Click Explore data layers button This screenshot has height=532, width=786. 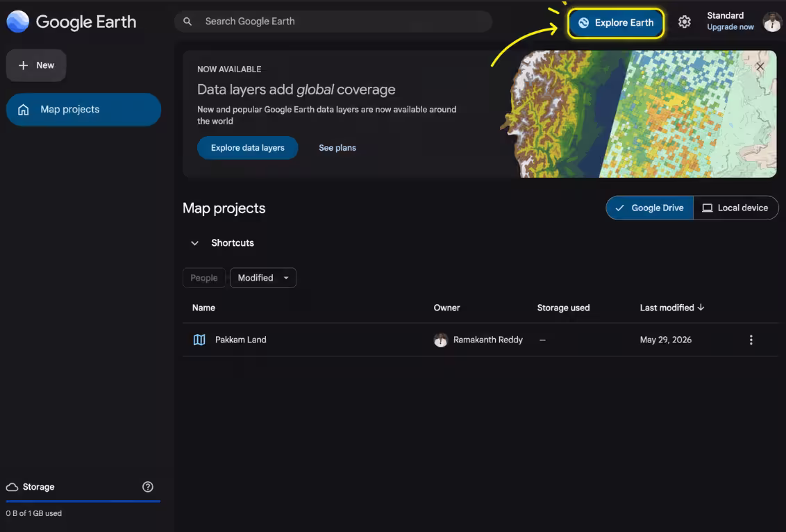click(x=248, y=148)
